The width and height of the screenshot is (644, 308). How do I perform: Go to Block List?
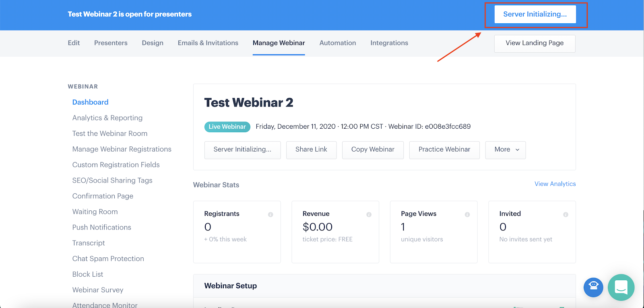(x=88, y=275)
